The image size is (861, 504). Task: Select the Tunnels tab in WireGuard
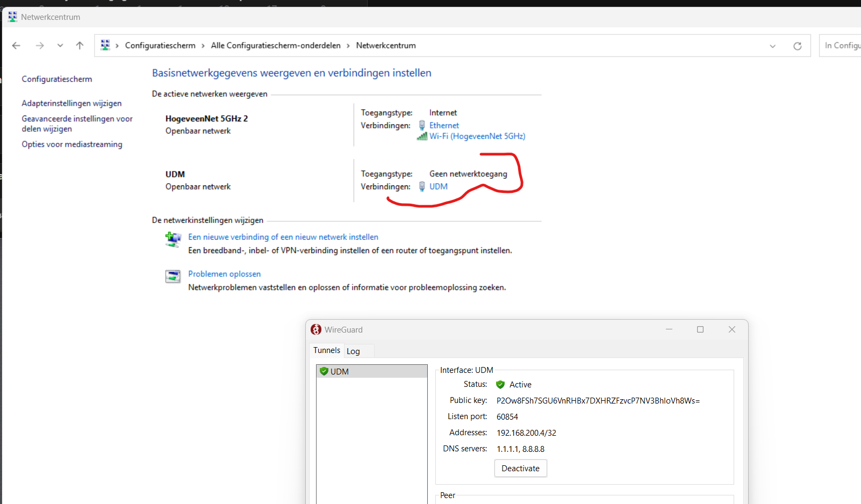(x=327, y=350)
